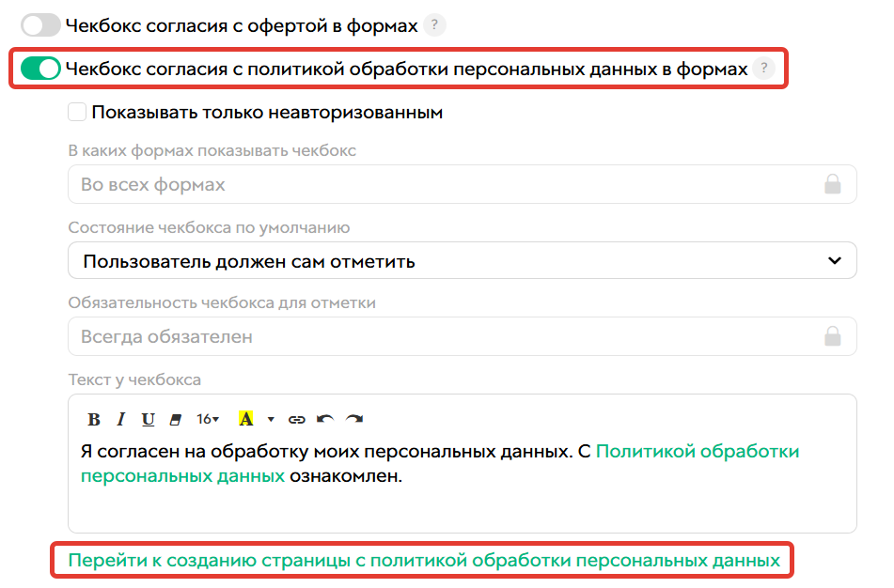This screenshot has width=894, height=588.
Task: Enable the offer agreement checkbox toggle
Action: click(40, 25)
